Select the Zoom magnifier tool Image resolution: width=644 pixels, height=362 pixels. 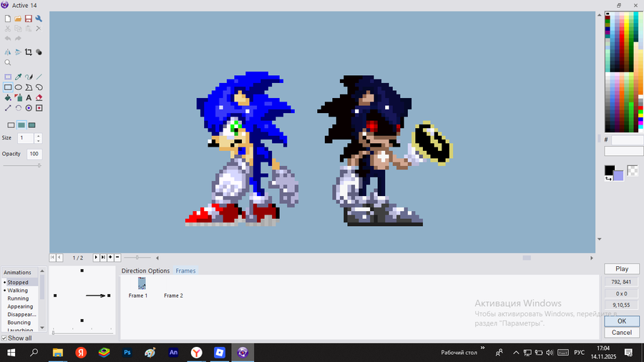pos(8,62)
